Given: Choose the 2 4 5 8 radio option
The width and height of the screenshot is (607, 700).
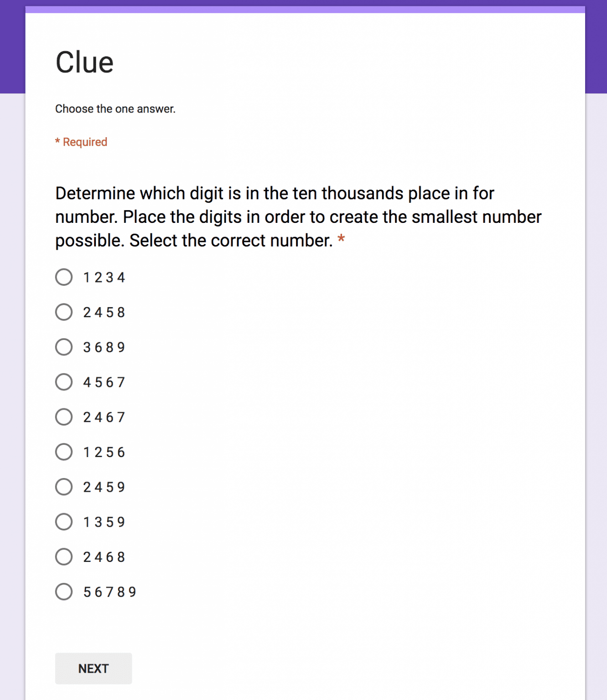Looking at the screenshot, I should pos(64,312).
